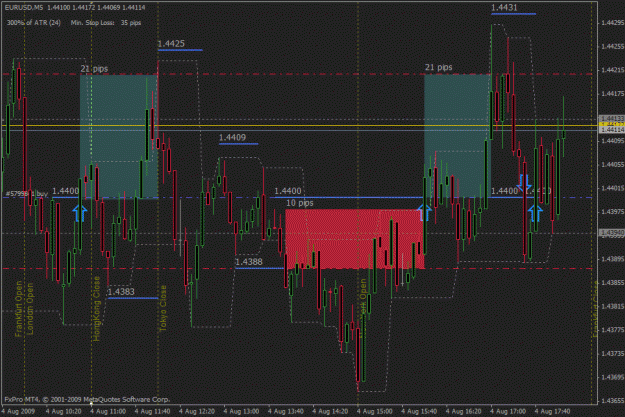Click the blue down arrow sell signal
The height and width of the screenshot is (417, 625).
point(524,183)
